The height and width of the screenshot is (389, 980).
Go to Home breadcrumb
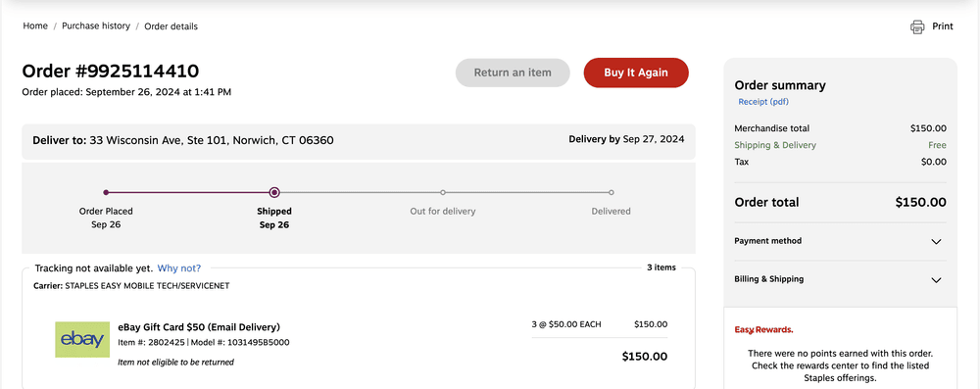(x=35, y=26)
